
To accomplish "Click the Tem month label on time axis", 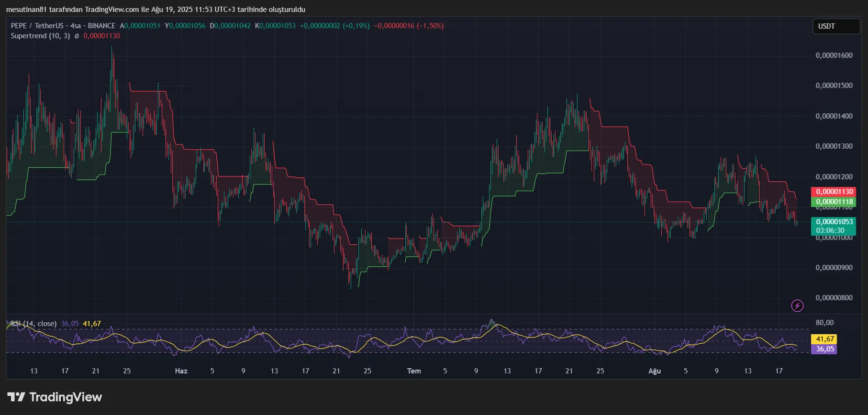I will 414,371.
